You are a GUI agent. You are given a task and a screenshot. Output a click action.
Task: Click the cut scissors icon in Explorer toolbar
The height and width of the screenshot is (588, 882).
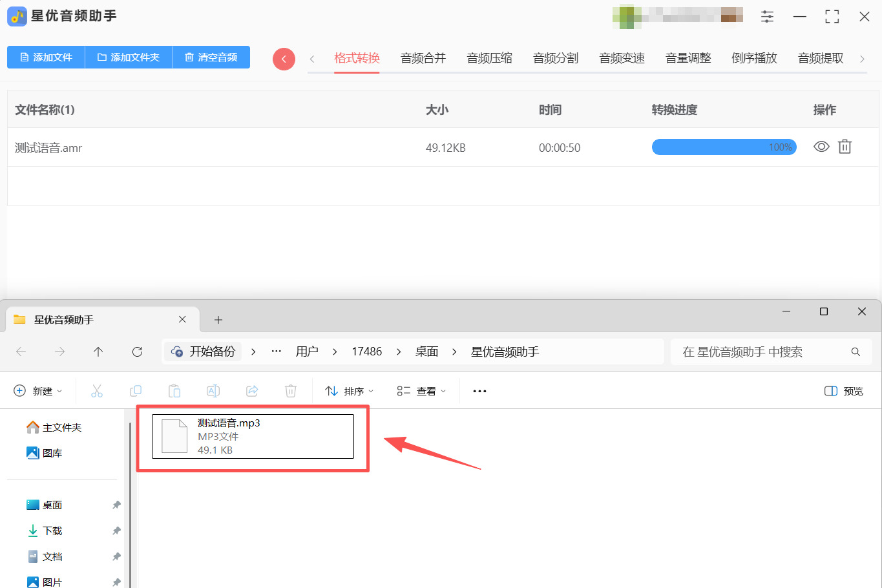tap(97, 391)
